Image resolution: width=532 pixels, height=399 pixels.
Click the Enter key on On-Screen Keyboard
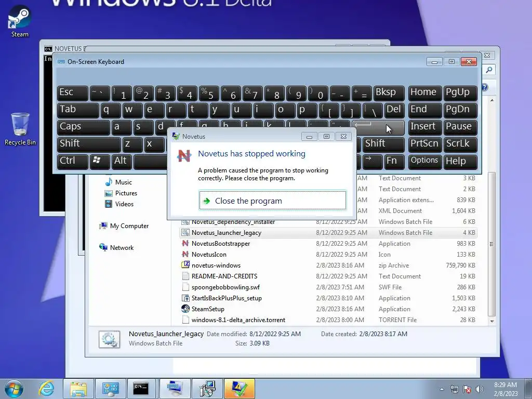pos(378,127)
